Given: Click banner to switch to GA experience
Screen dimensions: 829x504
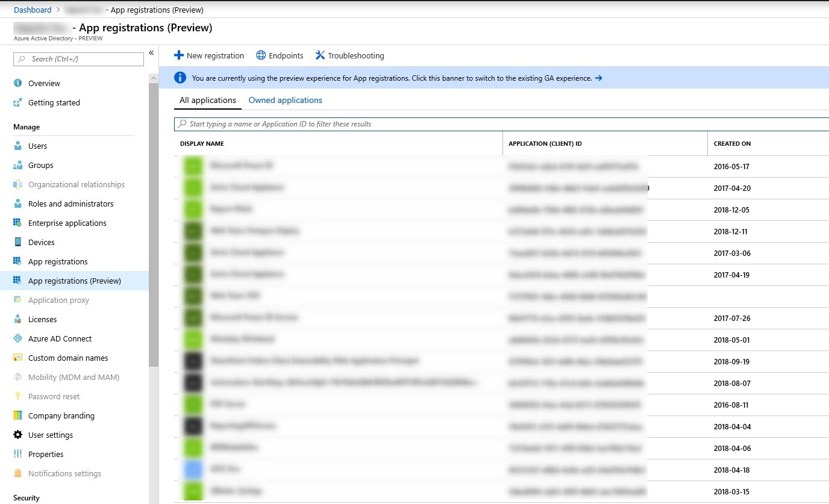Looking at the screenshot, I should 494,78.
